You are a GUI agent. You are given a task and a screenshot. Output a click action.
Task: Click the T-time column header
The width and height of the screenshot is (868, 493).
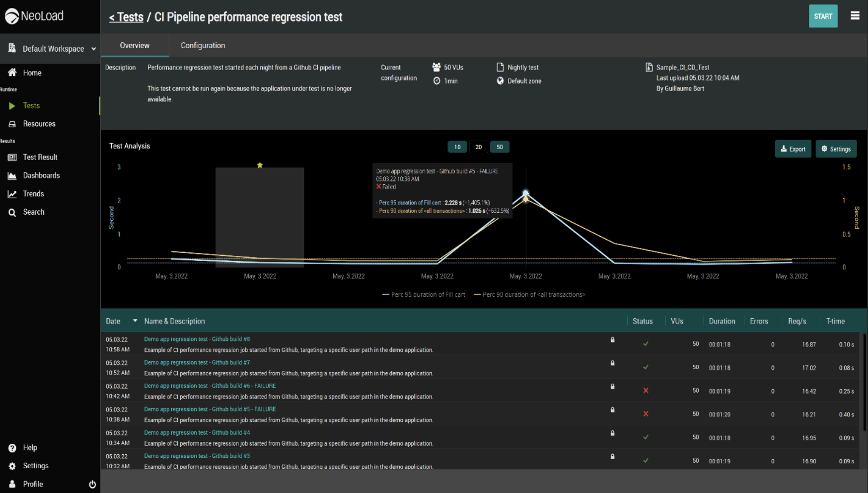pos(835,321)
